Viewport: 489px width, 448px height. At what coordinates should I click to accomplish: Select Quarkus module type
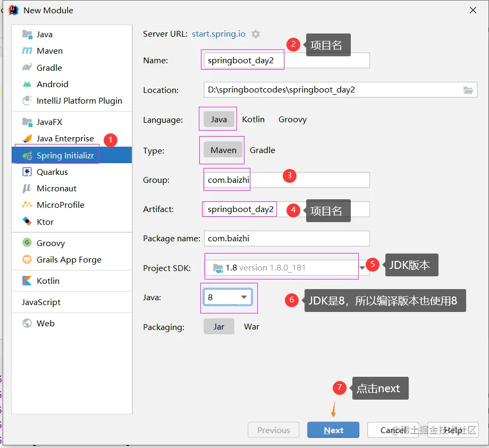tap(72, 172)
